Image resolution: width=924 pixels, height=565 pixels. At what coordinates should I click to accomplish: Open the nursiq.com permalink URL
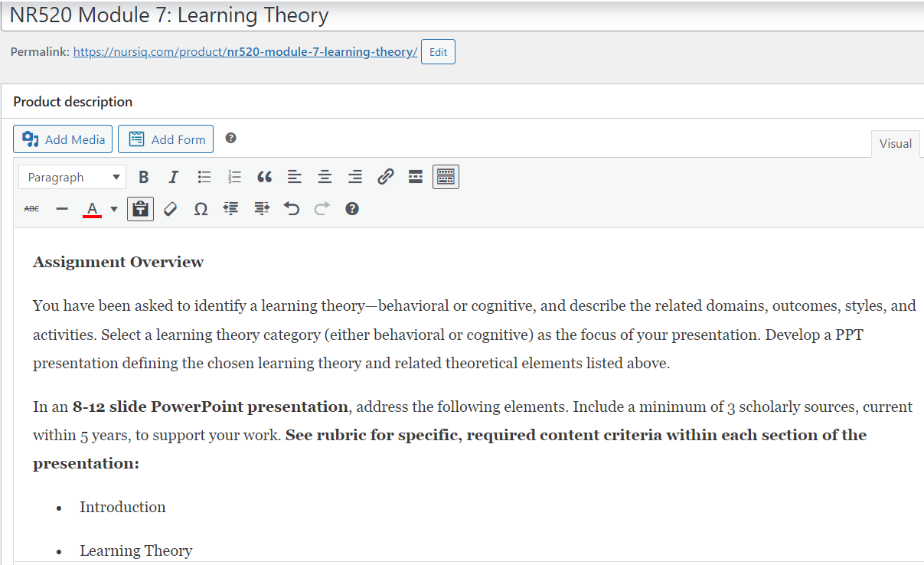[x=244, y=51]
